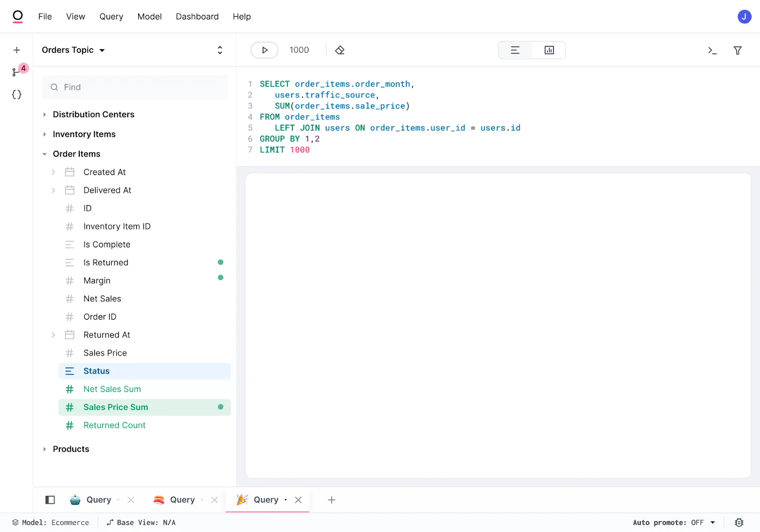760x532 pixels.
Task: Close the first robot Query tab
Action: tap(131, 500)
